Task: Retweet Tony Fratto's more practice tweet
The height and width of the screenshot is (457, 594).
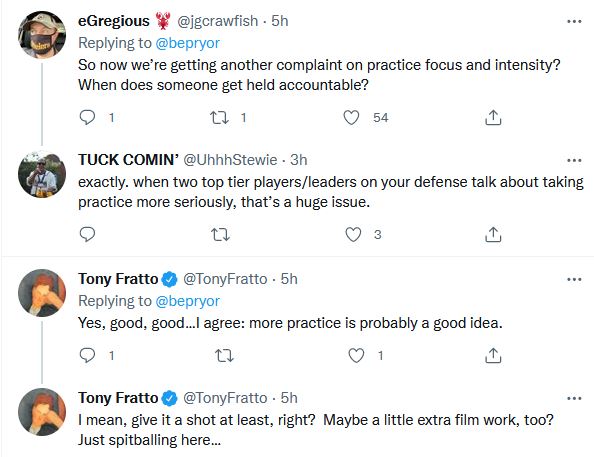Action: click(x=224, y=355)
